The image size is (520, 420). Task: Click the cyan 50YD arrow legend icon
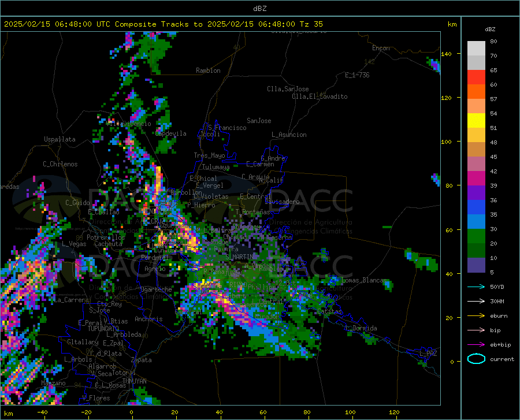pos(476,287)
